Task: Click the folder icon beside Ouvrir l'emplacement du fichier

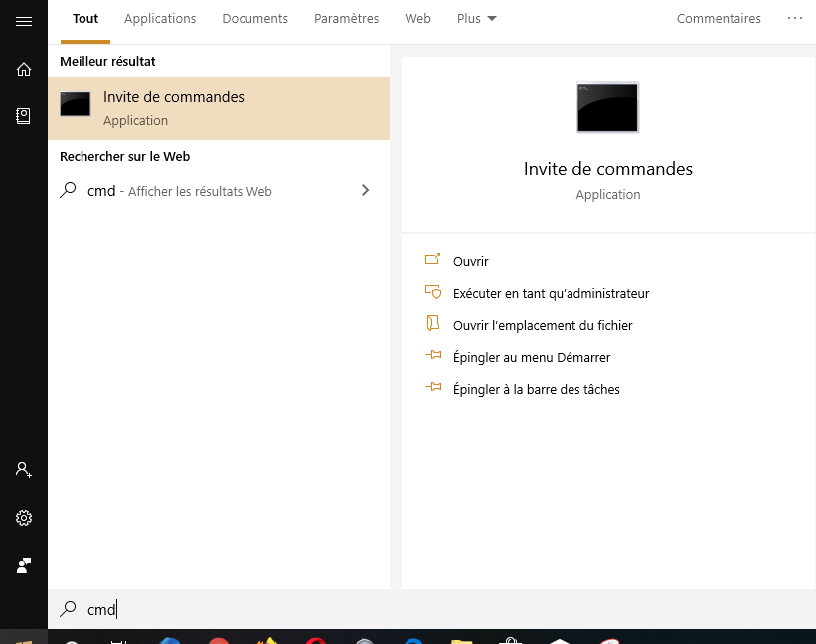Action: (x=432, y=325)
